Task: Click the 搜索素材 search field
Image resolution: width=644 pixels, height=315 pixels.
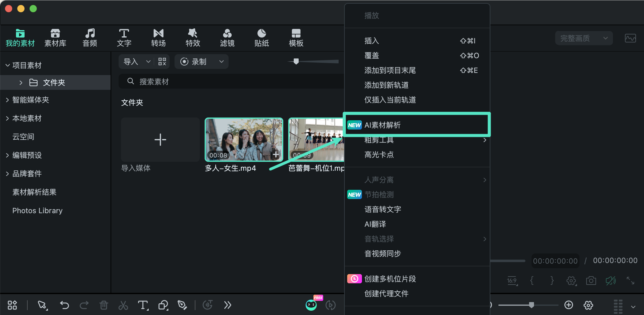Action: 232,82
